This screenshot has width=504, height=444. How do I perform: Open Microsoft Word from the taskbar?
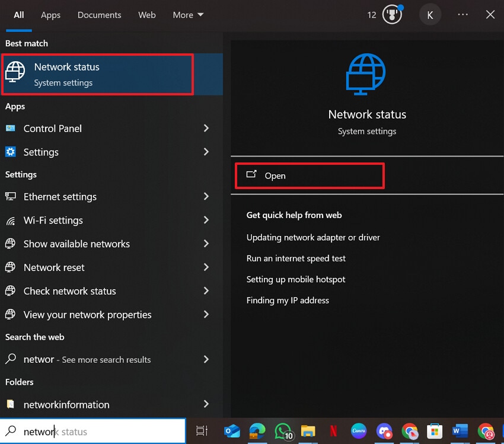click(x=460, y=432)
